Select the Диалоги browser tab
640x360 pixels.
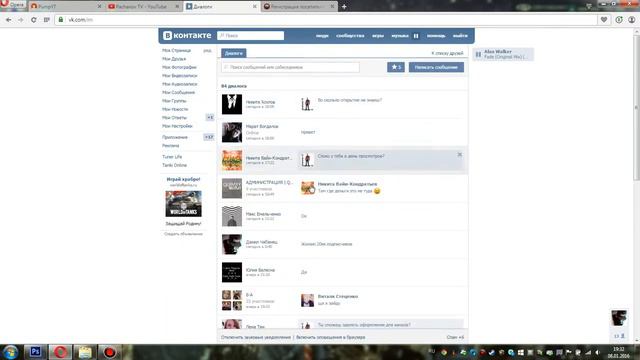coord(221,7)
